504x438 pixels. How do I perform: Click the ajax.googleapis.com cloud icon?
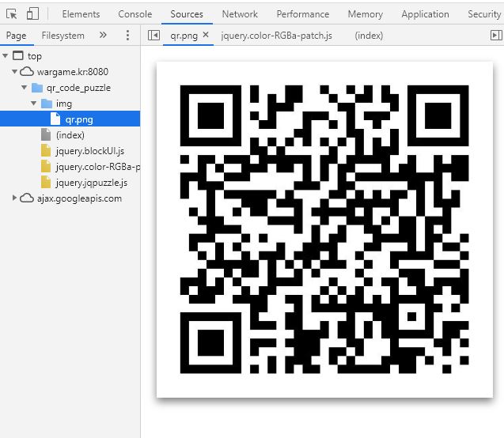tap(27, 198)
